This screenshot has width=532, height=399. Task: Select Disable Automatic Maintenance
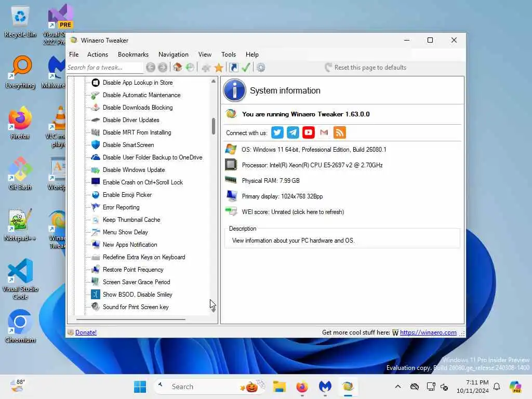click(x=141, y=95)
